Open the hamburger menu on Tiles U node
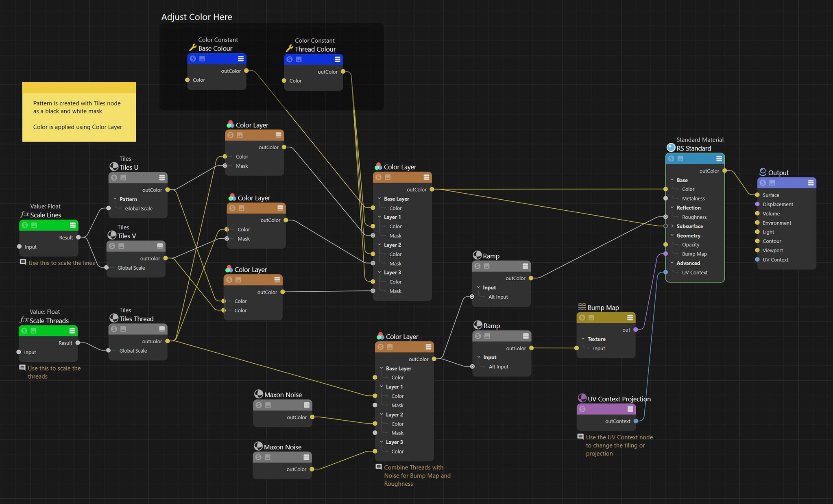The width and height of the screenshot is (833, 504). 162,178
